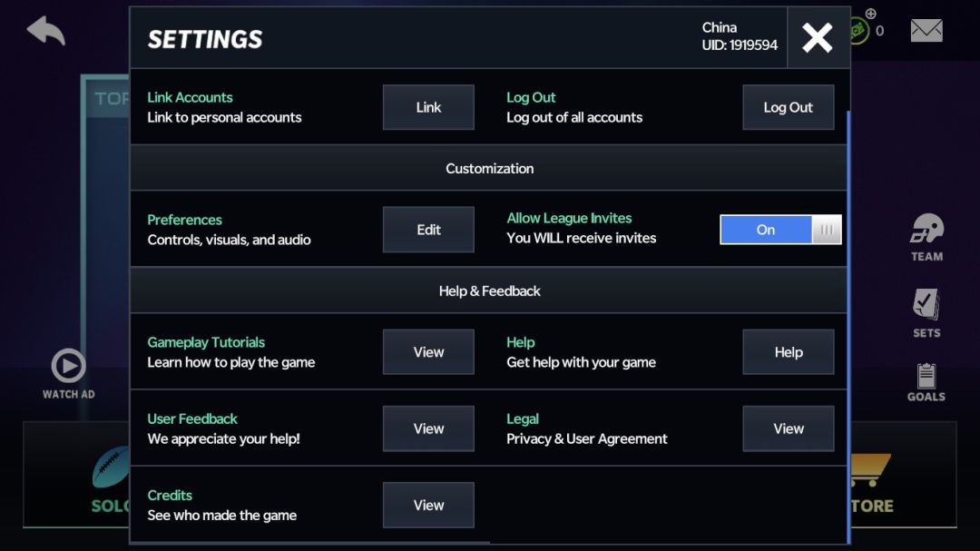Close the Settings dialog
The width and height of the screenshot is (980, 551).
[818, 37]
